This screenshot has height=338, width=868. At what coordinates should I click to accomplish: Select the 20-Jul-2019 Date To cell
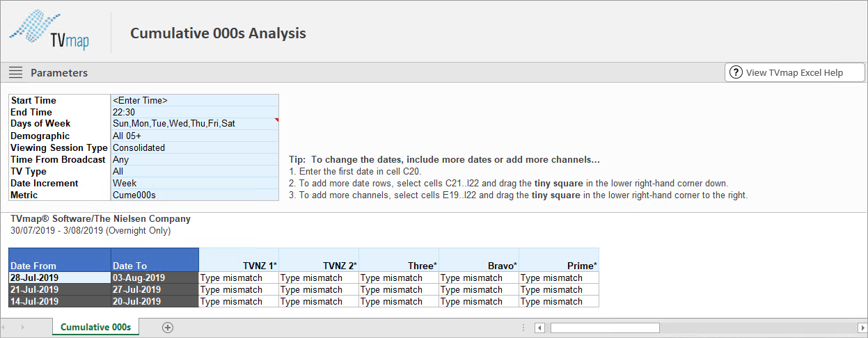click(155, 301)
